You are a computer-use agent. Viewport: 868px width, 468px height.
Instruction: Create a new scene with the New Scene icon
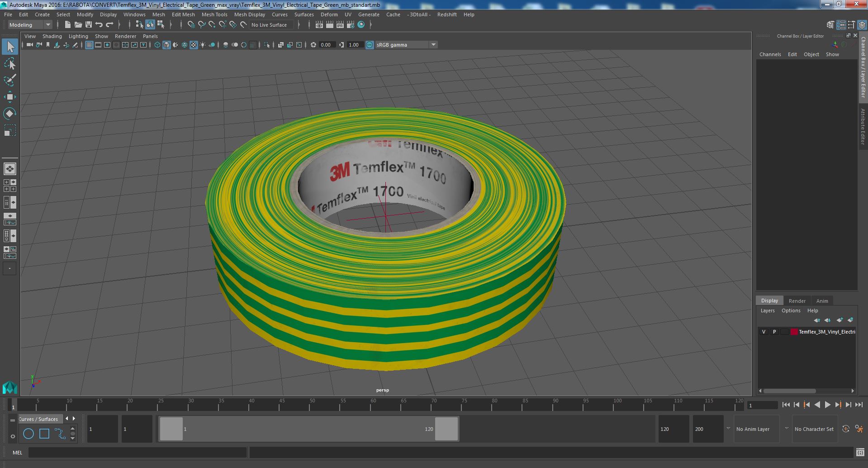tap(67, 25)
